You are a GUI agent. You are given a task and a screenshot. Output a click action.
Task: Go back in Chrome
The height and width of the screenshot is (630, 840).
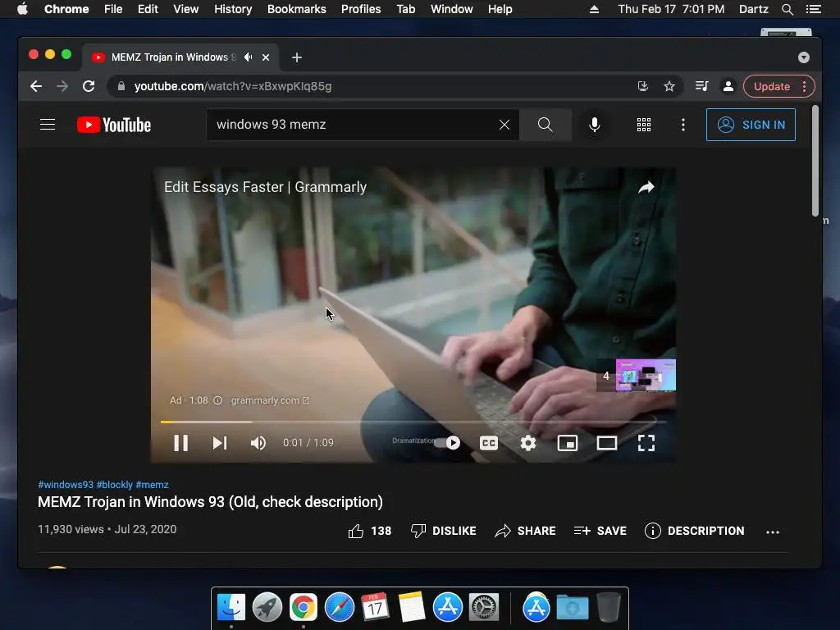[36, 86]
